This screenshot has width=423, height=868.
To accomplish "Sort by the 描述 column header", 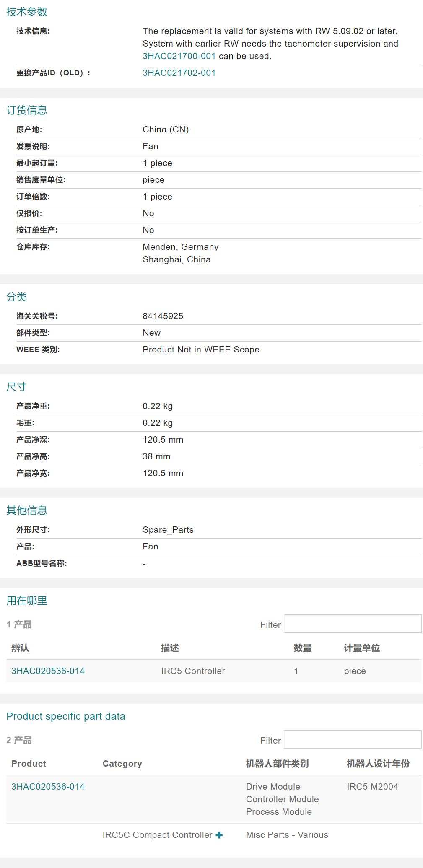I will (170, 648).
